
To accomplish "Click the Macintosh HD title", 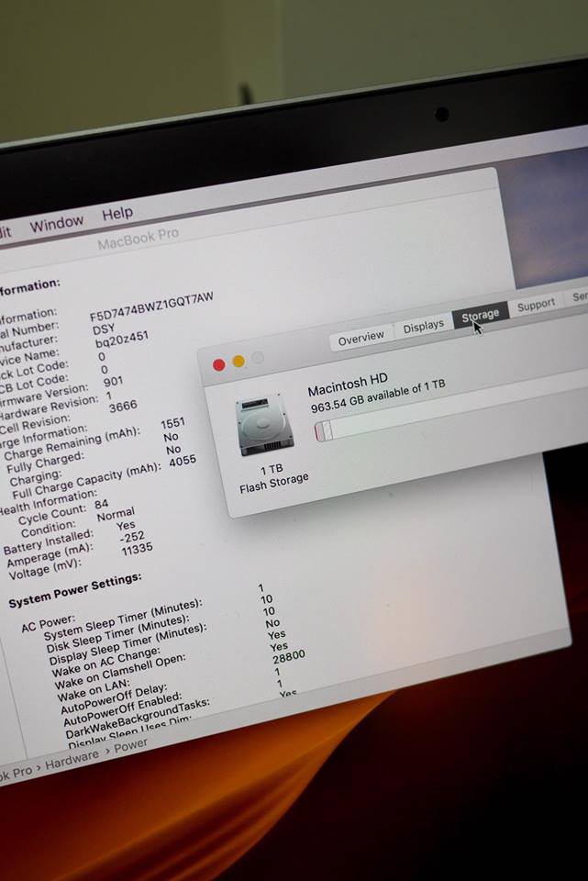I will tap(348, 385).
